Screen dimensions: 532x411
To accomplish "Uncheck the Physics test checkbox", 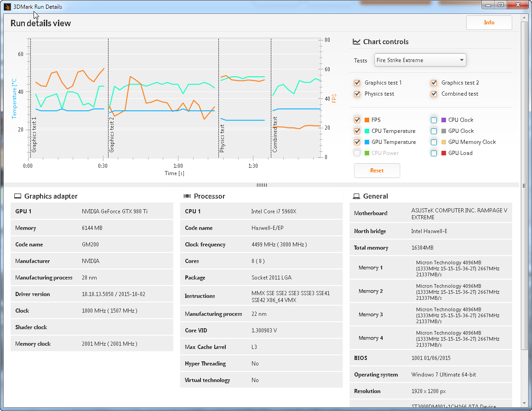I will [x=357, y=94].
